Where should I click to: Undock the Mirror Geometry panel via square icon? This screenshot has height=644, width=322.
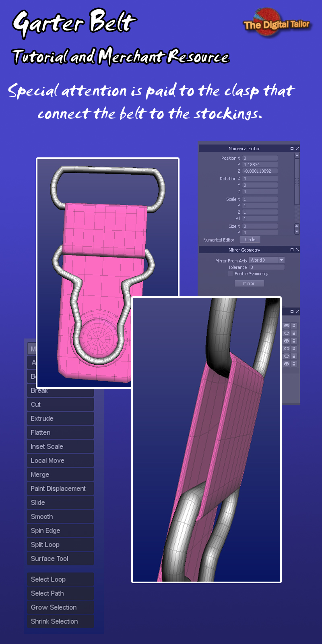[x=292, y=250]
